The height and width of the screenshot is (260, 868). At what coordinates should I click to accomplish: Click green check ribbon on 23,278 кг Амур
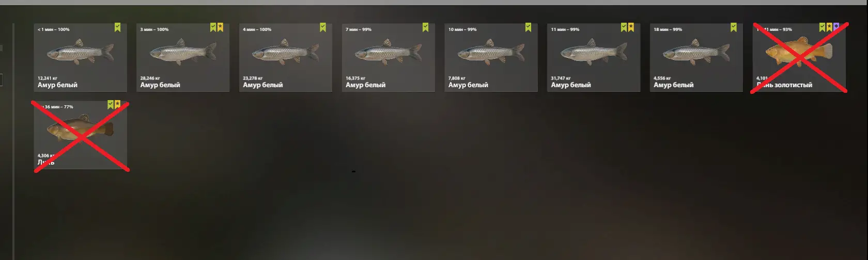(323, 27)
